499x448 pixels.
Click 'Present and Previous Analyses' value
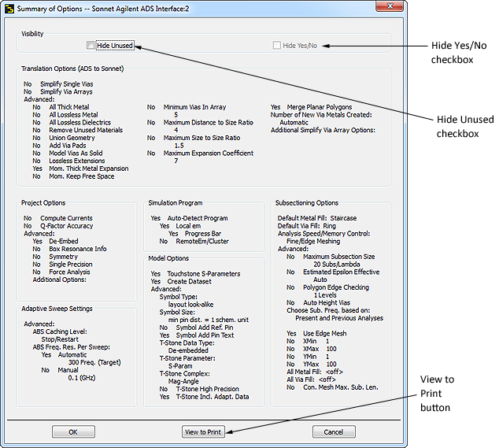click(x=339, y=318)
